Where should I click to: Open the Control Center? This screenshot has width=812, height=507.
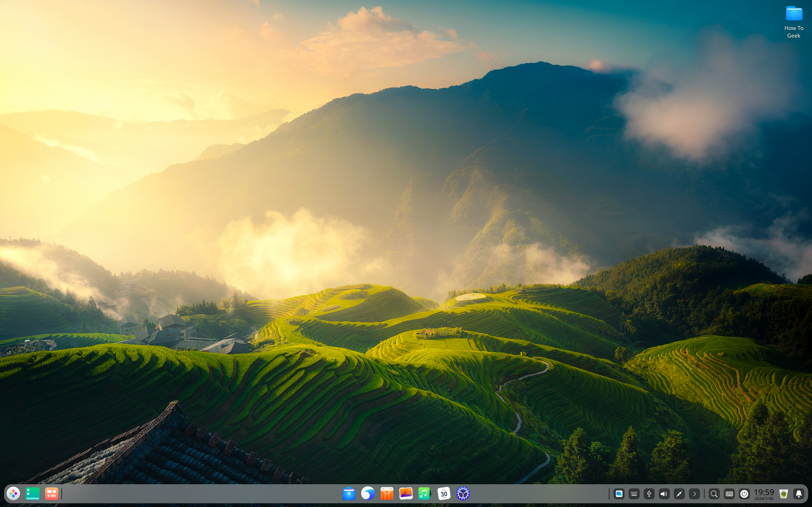click(x=463, y=494)
